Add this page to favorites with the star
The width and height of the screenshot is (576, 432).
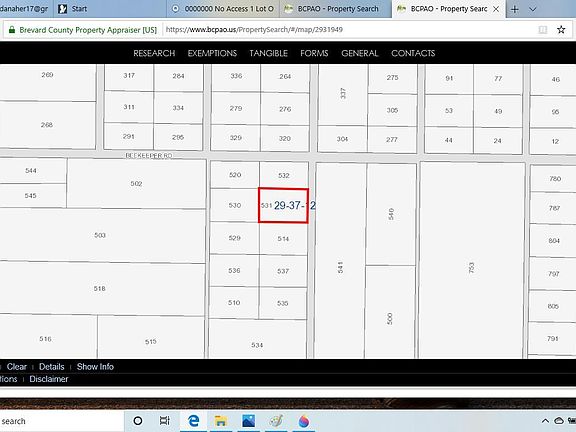click(x=561, y=30)
